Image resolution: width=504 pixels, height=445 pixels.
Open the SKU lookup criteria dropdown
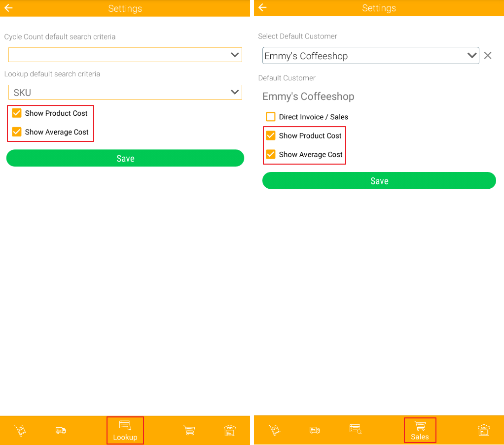point(125,92)
